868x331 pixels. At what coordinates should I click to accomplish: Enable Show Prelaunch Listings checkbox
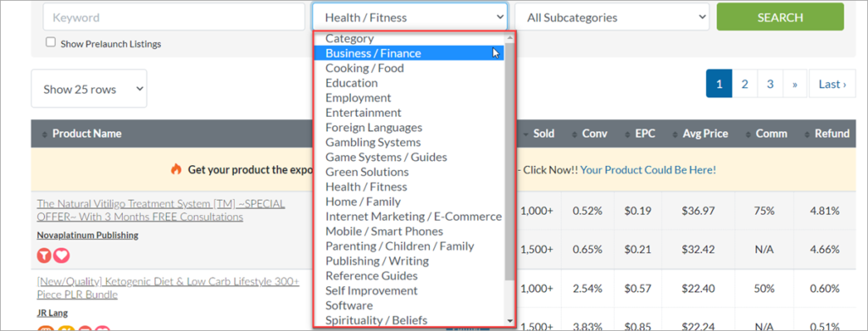point(51,42)
